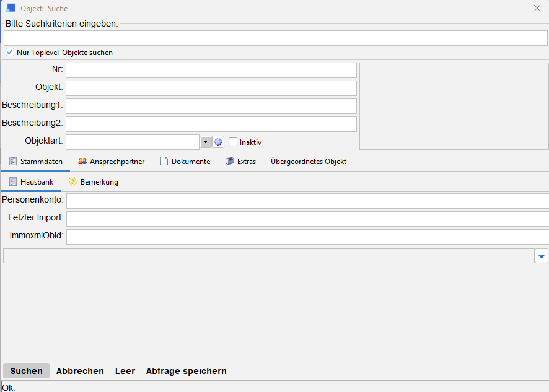This screenshot has width=549, height=392.
Task: Open the blue arrow dropdown at right
Action: click(541, 256)
